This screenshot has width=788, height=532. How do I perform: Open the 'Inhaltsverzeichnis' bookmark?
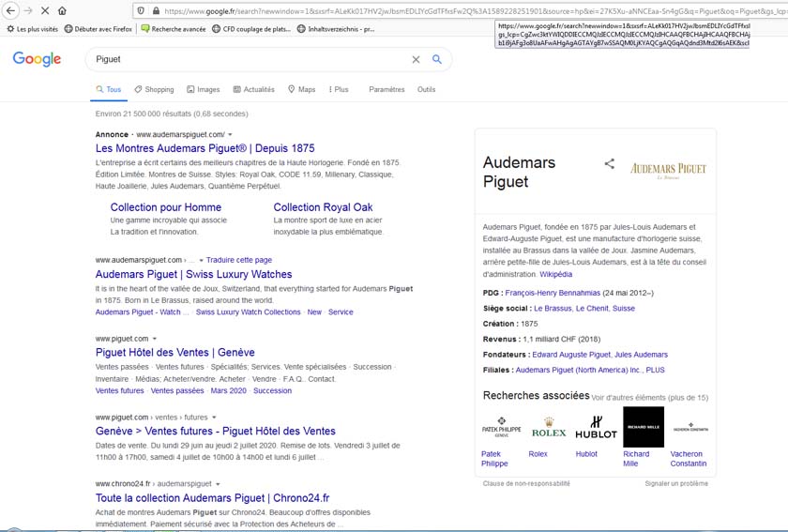pos(336,29)
